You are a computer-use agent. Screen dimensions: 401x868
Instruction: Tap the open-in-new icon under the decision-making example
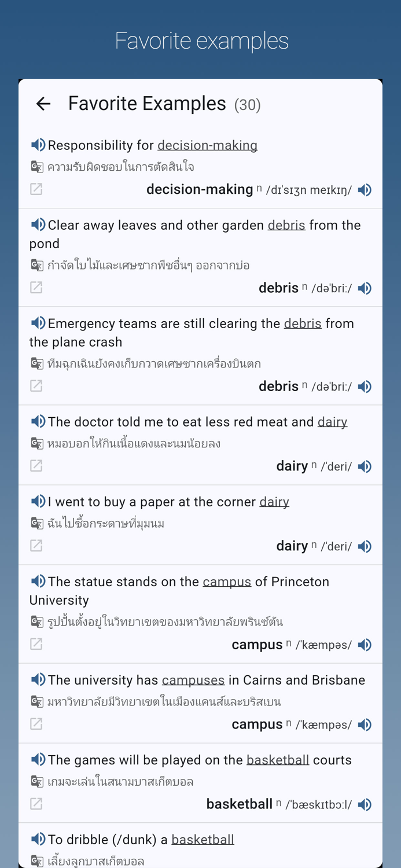click(x=36, y=189)
